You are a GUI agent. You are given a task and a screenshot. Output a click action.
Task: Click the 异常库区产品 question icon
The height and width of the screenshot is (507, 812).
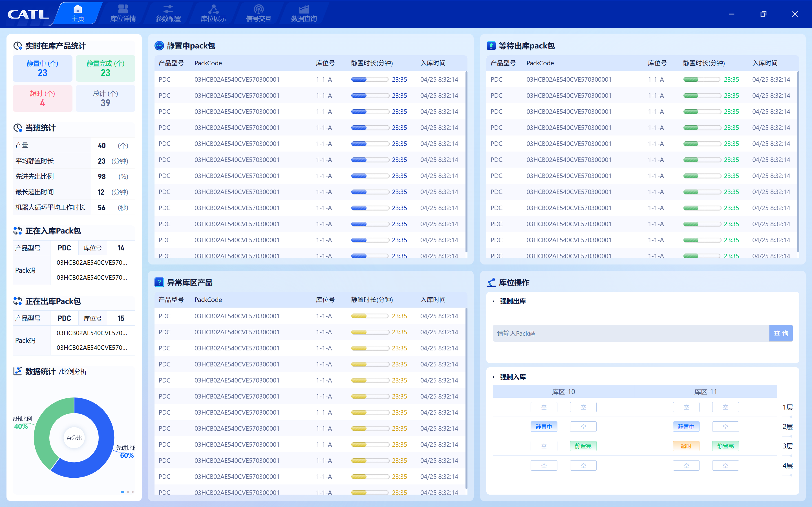(x=159, y=282)
